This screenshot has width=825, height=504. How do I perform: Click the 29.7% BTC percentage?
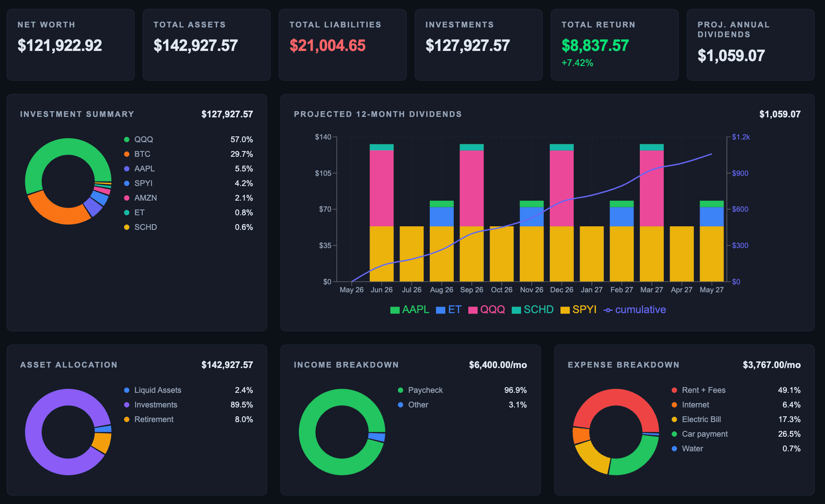[241, 154]
